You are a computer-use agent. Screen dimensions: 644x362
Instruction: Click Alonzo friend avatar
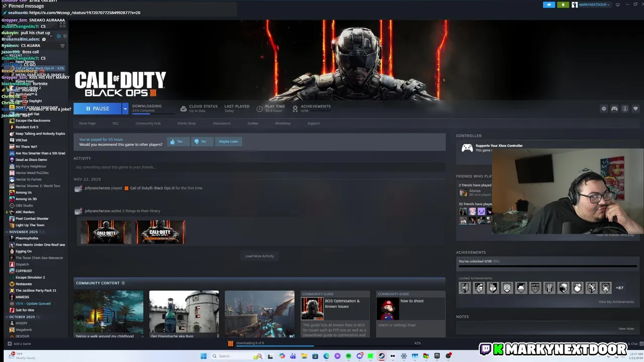[x=463, y=193]
